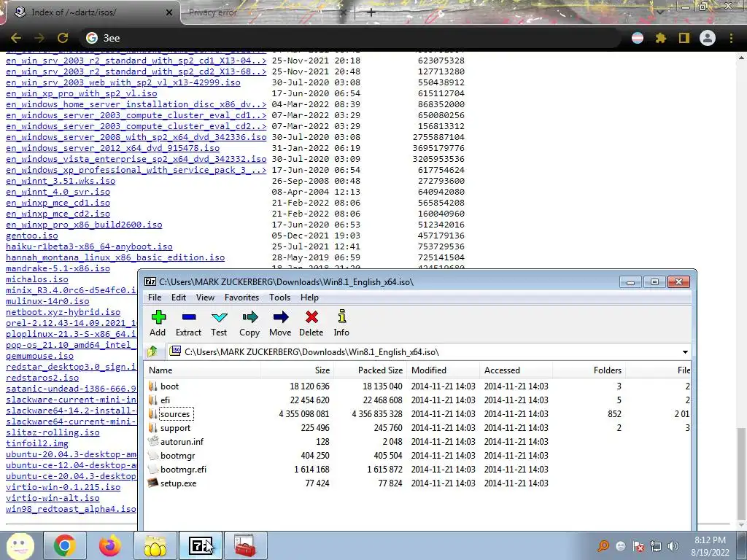Select the setup.exe file
Screen dimensions: 747x560
click(418, 483)
